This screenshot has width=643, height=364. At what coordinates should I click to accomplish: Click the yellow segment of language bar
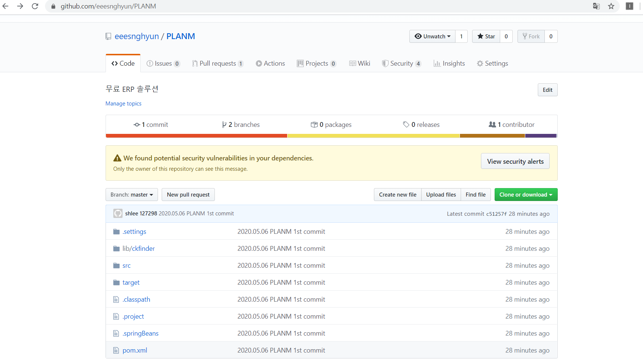click(x=374, y=136)
